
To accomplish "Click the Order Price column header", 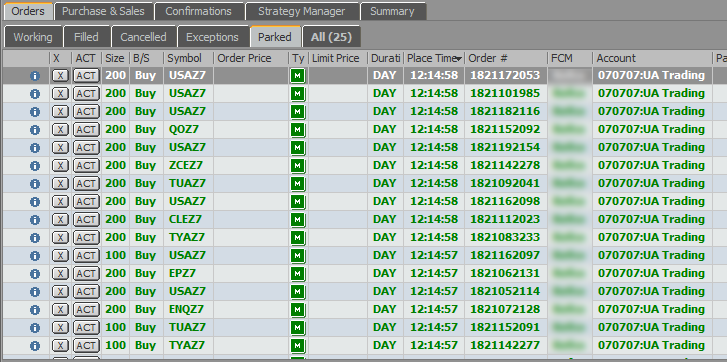I will 251,58.
